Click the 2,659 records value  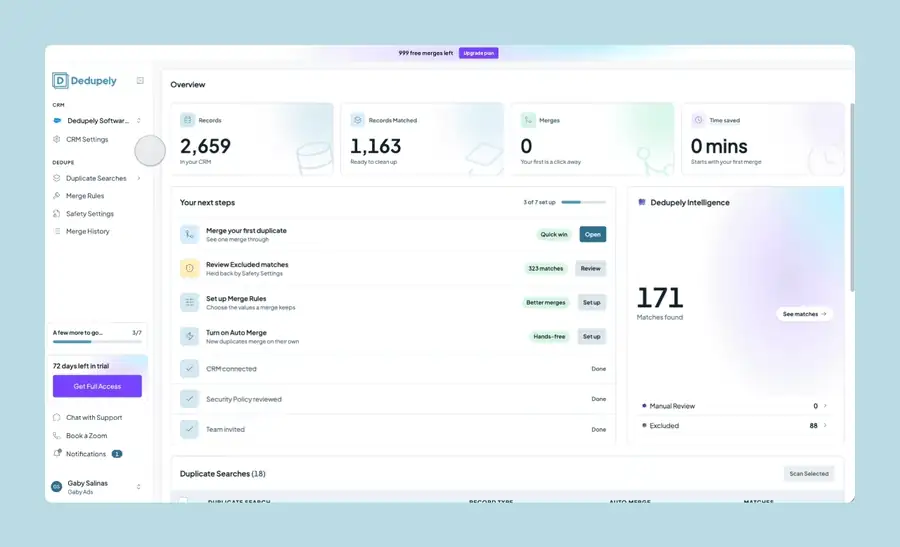tap(205, 146)
